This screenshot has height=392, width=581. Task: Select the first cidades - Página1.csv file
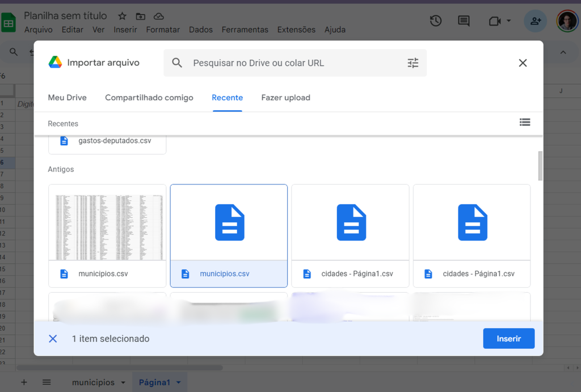tap(350, 235)
